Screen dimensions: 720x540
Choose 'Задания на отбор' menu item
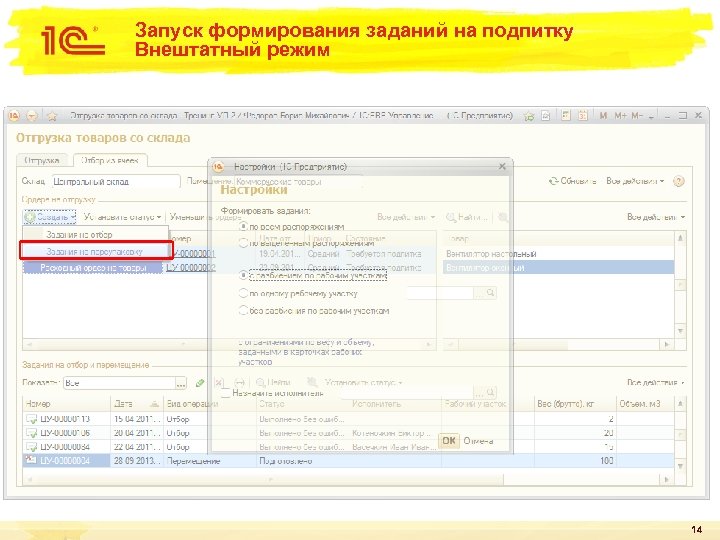point(96,234)
